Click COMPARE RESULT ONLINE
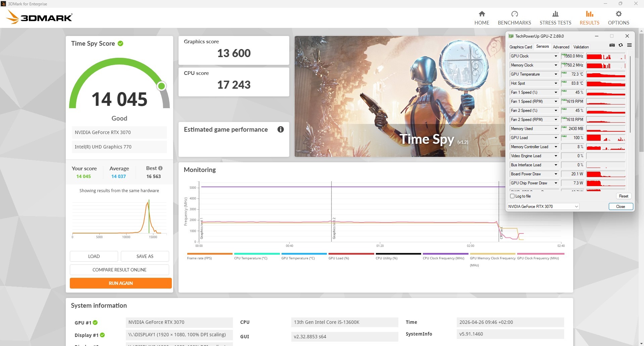644x346 pixels. (x=119, y=270)
